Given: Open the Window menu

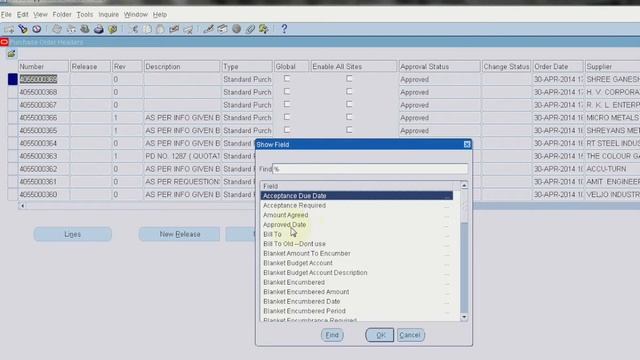Looking at the screenshot, I should [x=136, y=15].
